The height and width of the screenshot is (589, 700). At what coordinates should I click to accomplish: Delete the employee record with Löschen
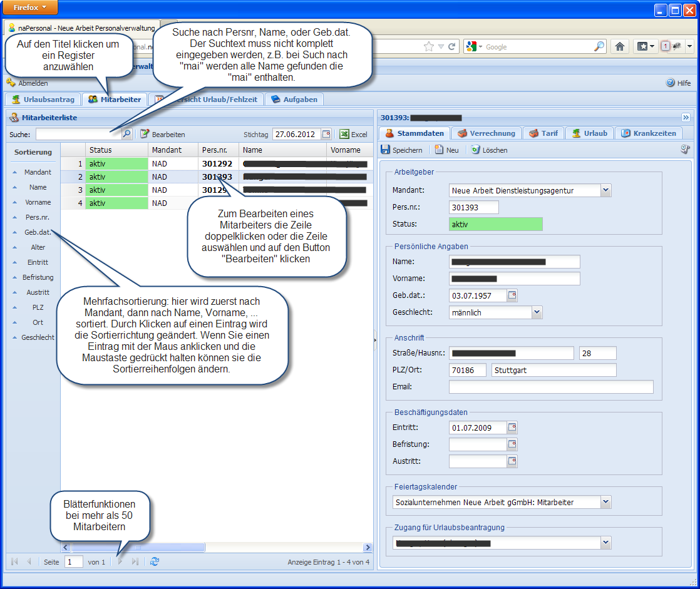(x=489, y=150)
